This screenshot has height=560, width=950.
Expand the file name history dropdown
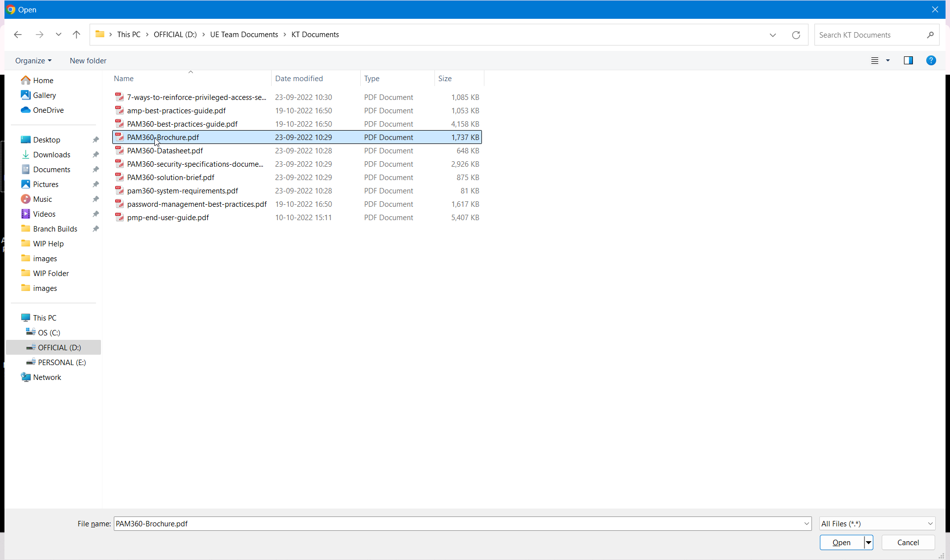point(806,523)
